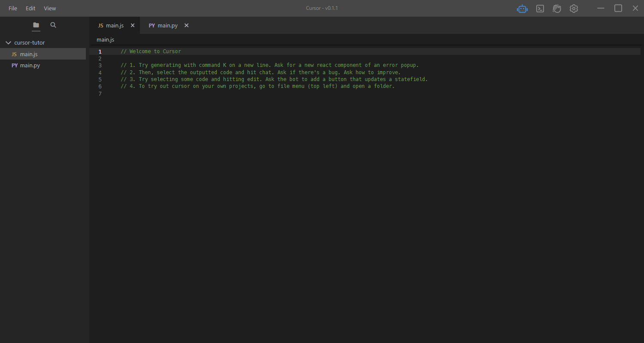Viewport: 644px width, 343px height.
Task: Click line number 7 in gutter
Action: [100, 93]
